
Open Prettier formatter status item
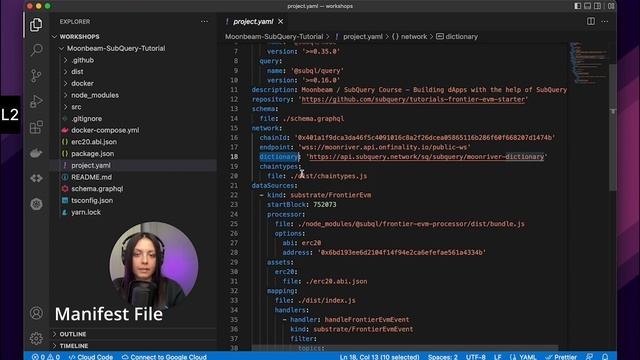[x=561, y=357]
